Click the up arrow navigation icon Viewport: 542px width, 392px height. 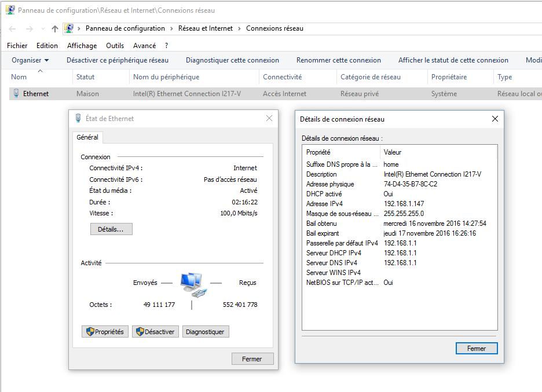[55, 28]
